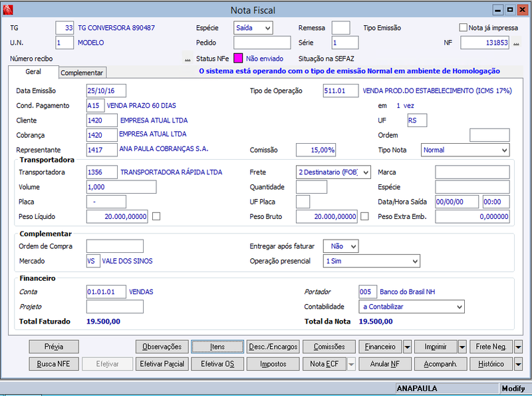The image size is (532, 396).
Task: Click the empty Pedido input field
Action: [262, 43]
